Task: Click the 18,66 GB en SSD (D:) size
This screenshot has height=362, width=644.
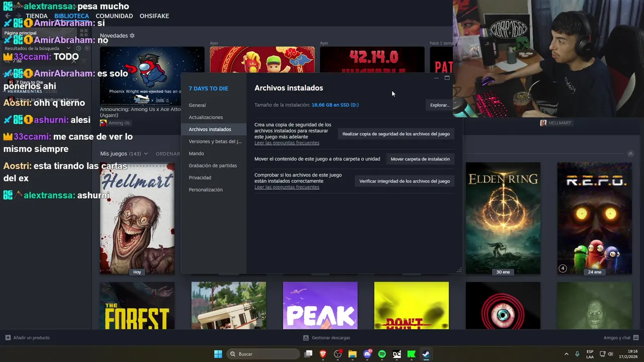Action: click(x=335, y=105)
